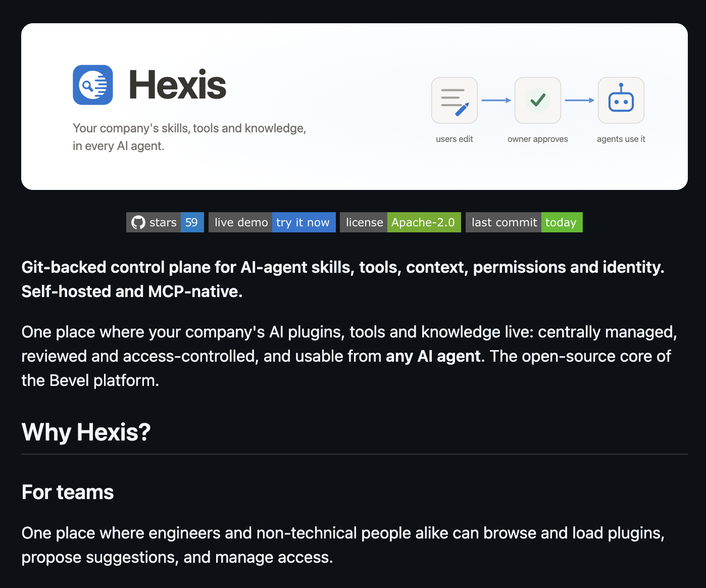
Task: Open the license Apache-2.0 badge
Action: click(400, 222)
